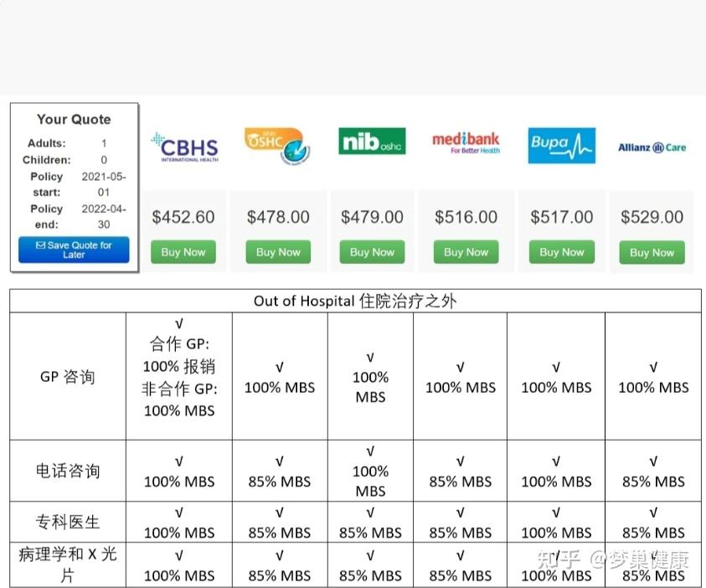Screen dimensions: 706x588
Task: Click the Your Quote heading
Action: tap(74, 119)
